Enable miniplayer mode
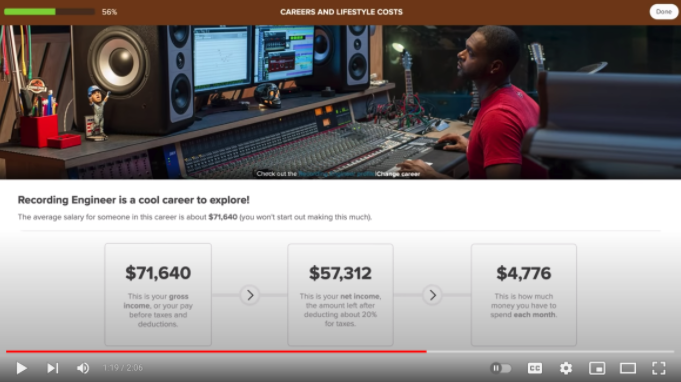 [597, 368]
